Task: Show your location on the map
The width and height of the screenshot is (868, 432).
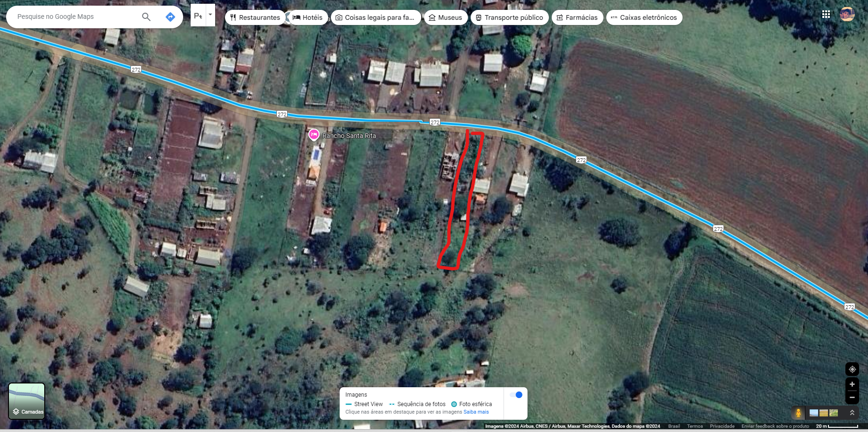Action: coord(852,369)
